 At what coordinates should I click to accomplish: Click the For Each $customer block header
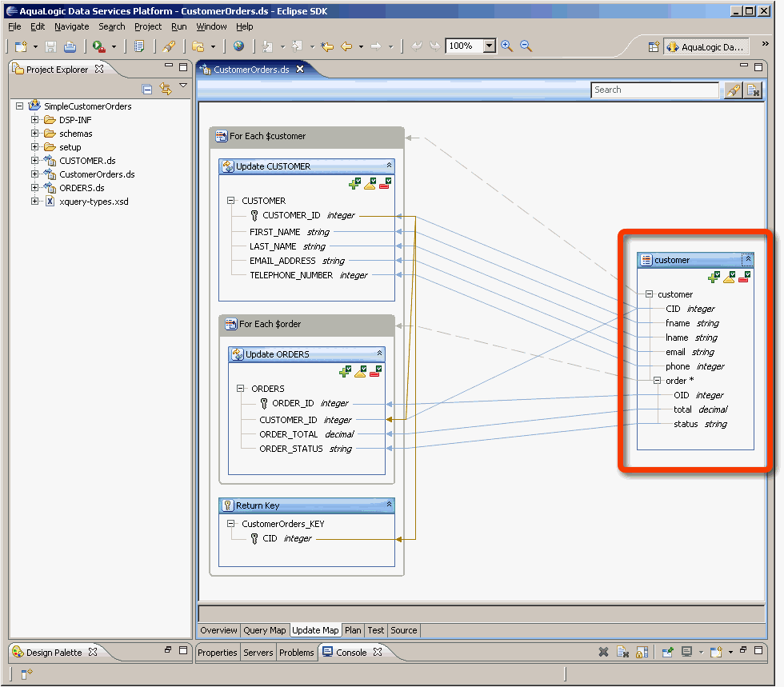pyautogui.click(x=306, y=137)
